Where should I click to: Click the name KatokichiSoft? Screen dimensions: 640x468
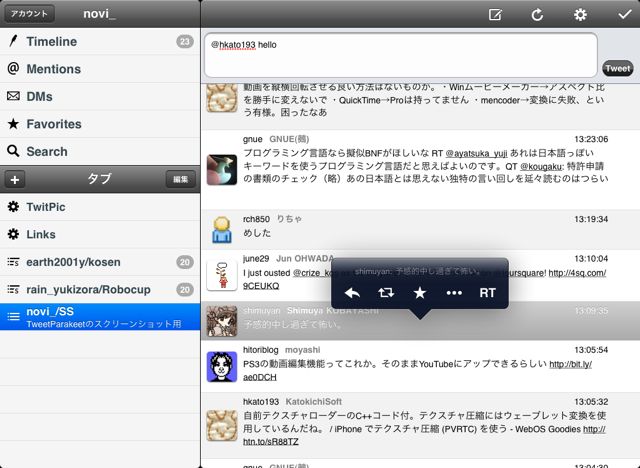tap(313, 402)
